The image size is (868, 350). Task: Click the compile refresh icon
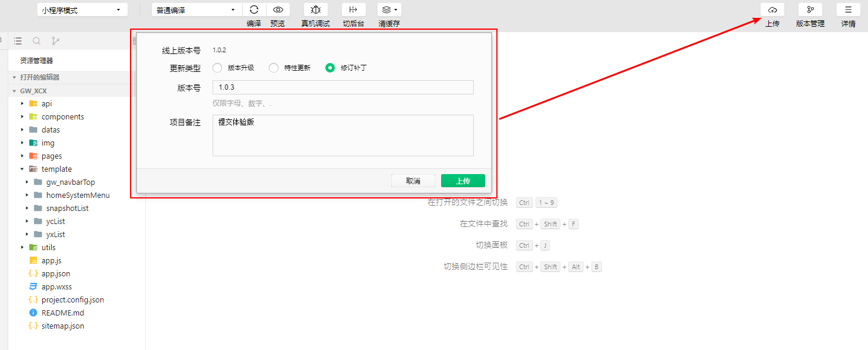pyautogui.click(x=254, y=10)
